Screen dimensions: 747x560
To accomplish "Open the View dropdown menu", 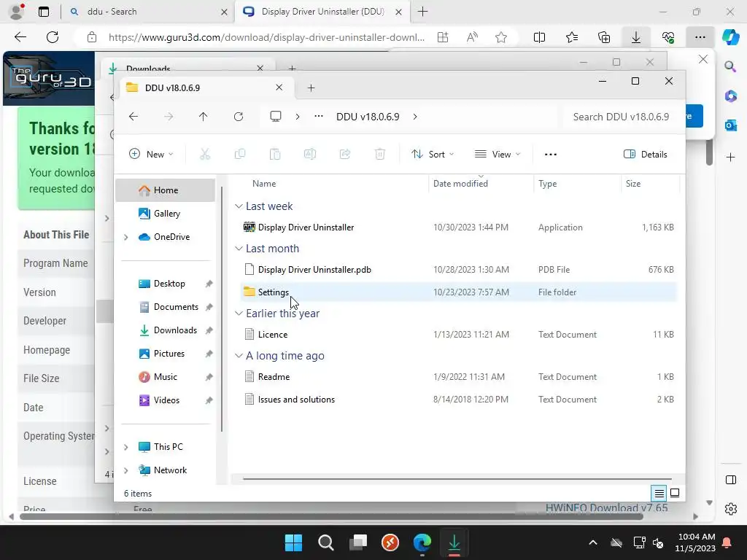I will point(498,155).
